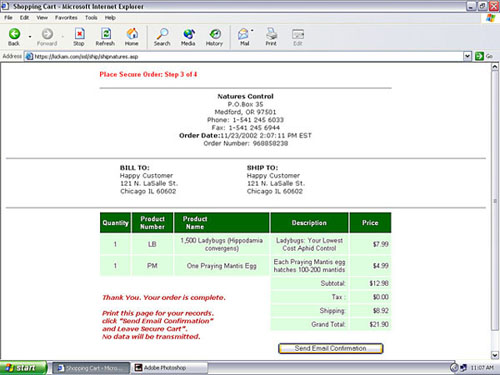The width and height of the screenshot is (500, 375).
Task: Click the BILL TO heading
Action: coord(135,168)
